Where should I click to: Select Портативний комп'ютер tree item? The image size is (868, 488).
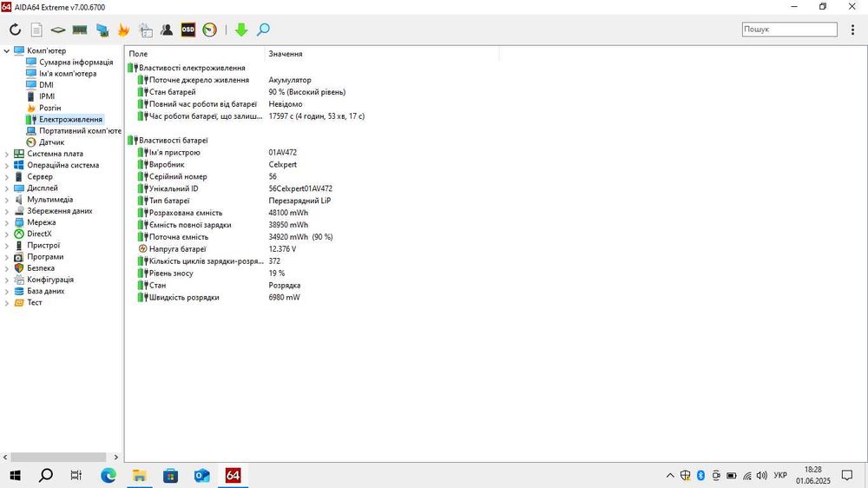(x=80, y=131)
